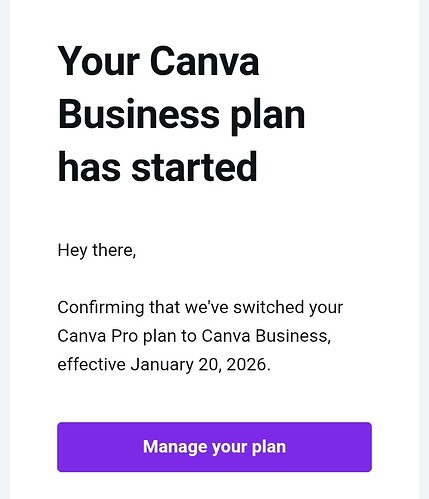Click the word 'effective' in the message
Screen dimensions: 429x499
click(x=92, y=364)
